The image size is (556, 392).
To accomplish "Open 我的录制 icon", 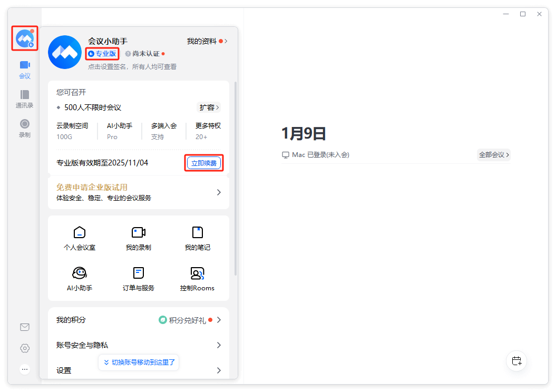I will (x=138, y=239).
